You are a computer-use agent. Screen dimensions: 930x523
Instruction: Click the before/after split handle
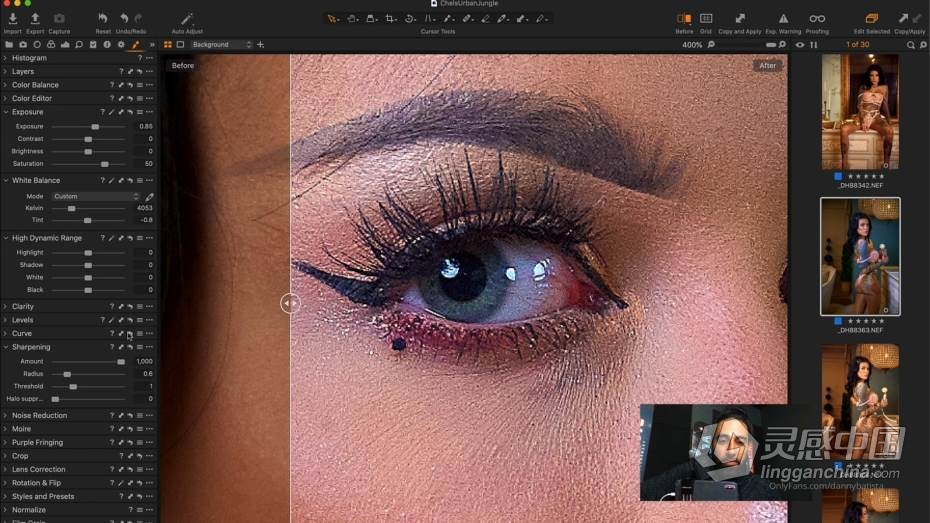[290, 304]
